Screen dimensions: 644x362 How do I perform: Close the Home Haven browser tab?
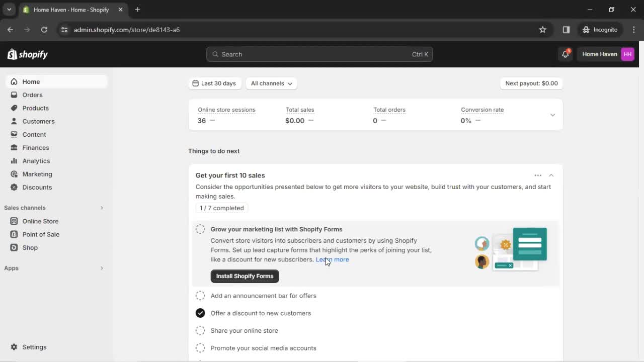pos(120,10)
